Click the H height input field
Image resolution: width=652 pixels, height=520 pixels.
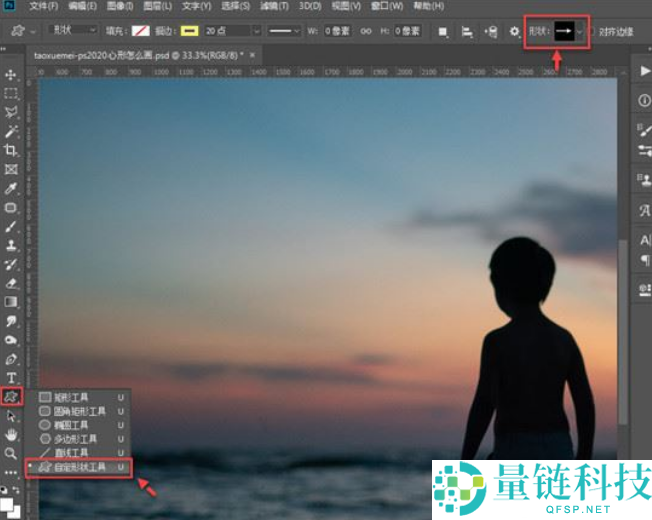[408, 31]
